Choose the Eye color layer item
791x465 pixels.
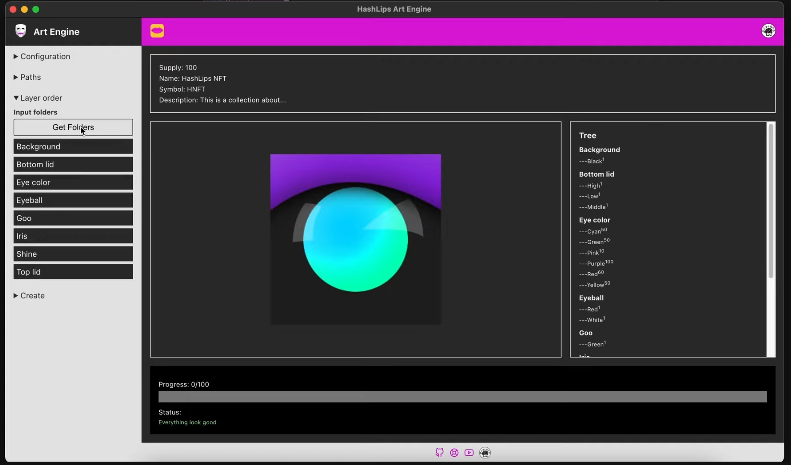[73, 182]
